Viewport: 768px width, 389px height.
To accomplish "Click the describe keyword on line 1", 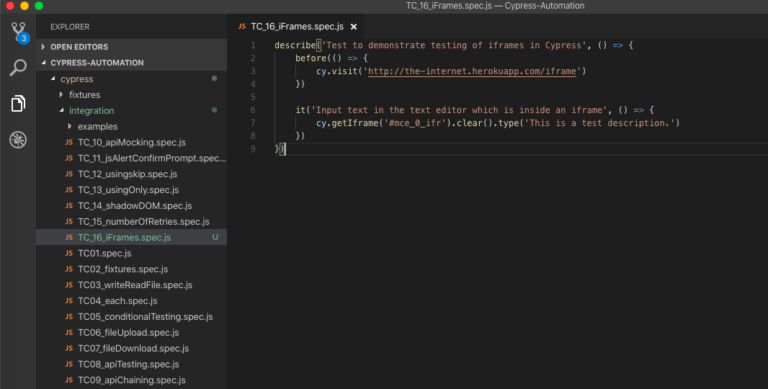I will (x=295, y=45).
